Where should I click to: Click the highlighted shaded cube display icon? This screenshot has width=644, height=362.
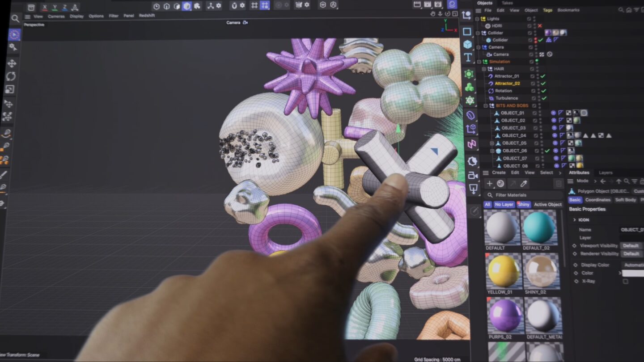(x=186, y=6)
